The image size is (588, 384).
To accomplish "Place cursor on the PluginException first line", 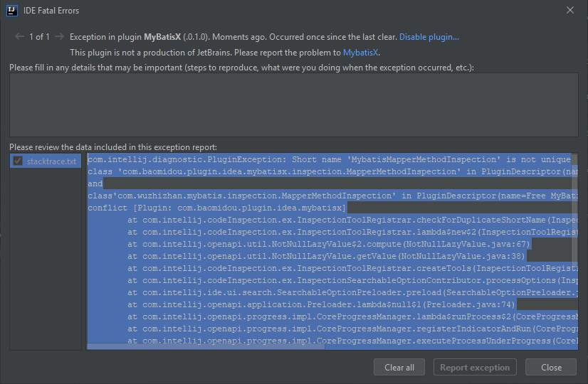I will pyautogui.click(x=330, y=159).
